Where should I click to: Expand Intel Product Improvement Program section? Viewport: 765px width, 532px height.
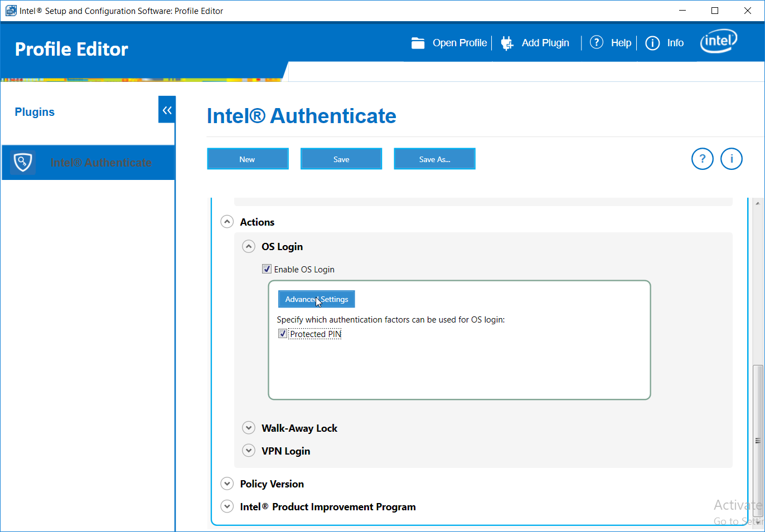click(227, 506)
